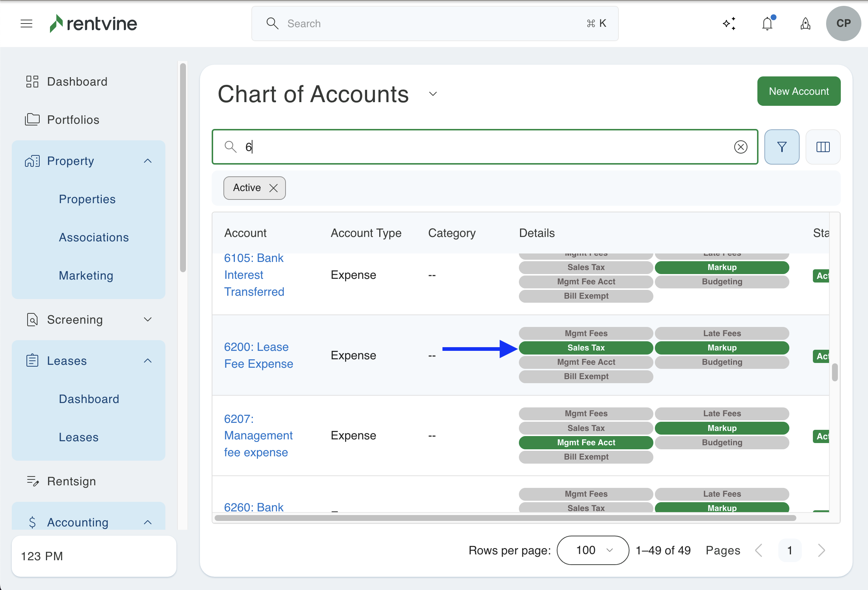Click the New Account button

pos(798,91)
